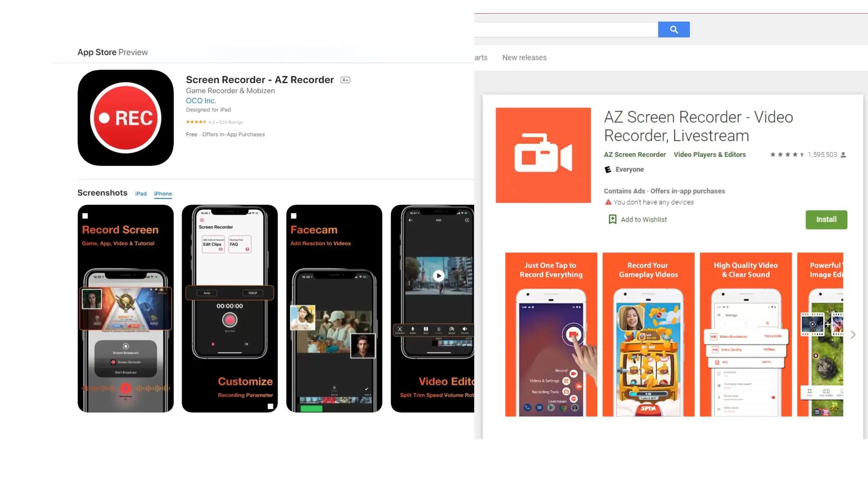Click the Facecam screenshot thumbnail
Viewport: 868px width, 488px height.
[x=334, y=308]
